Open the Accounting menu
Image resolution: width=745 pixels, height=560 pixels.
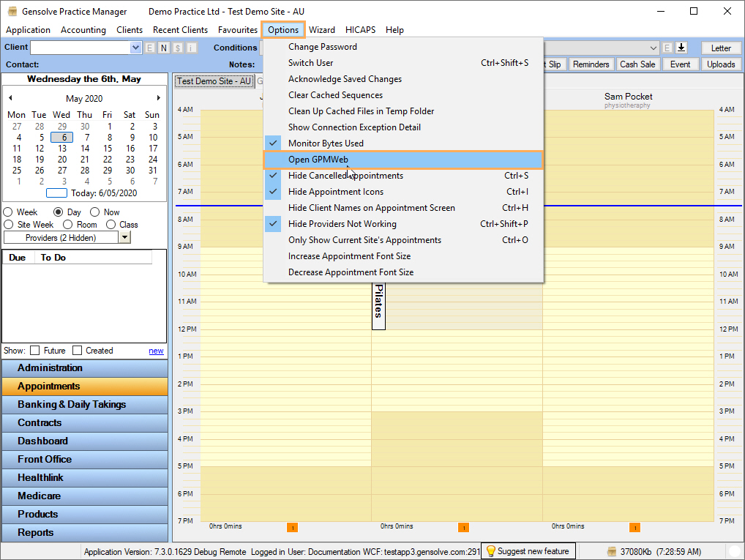pos(83,30)
